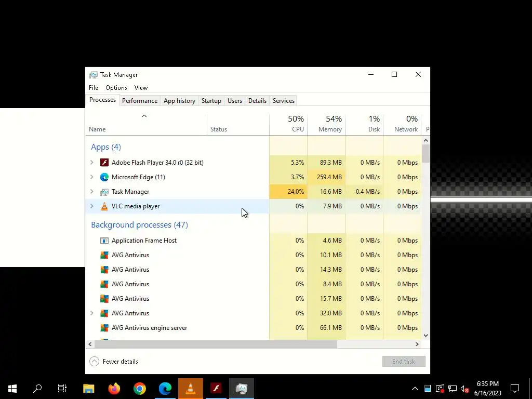The image size is (532, 399).
Task: Open the notification center icon
Action: coord(515,389)
